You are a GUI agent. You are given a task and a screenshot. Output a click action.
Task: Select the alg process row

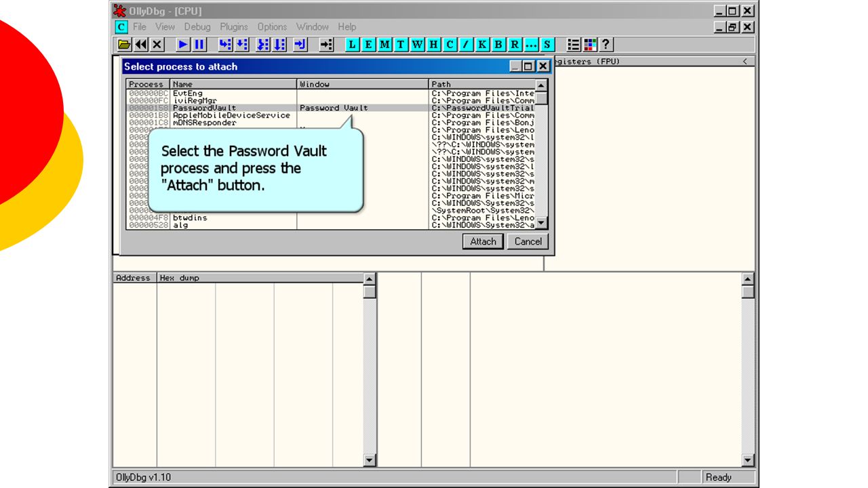[x=331, y=225]
